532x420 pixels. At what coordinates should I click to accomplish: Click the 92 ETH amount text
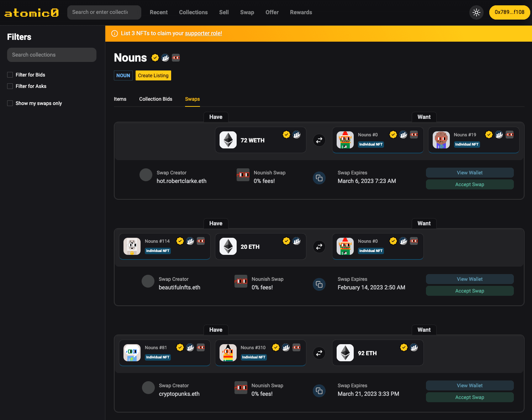tap(367, 353)
